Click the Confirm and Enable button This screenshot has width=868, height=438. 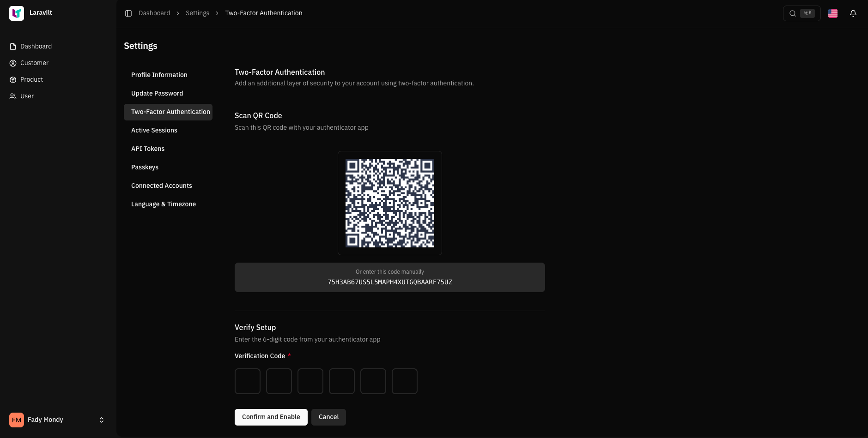[x=271, y=417]
